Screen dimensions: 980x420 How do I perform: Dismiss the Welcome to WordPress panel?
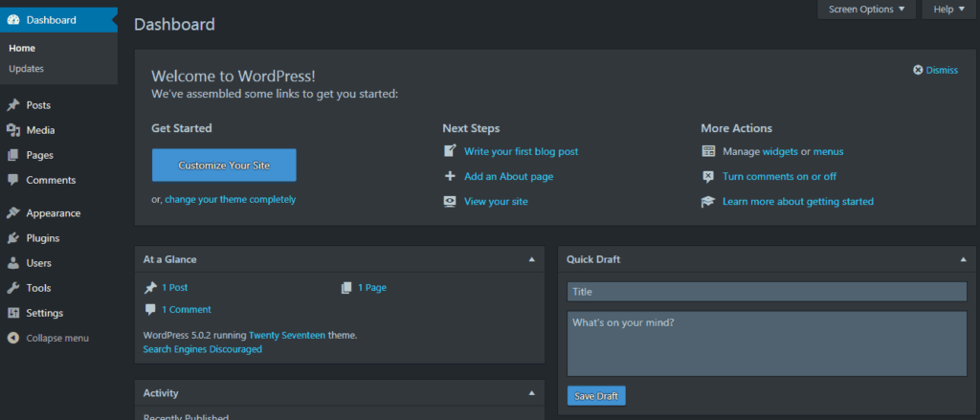(935, 70)
